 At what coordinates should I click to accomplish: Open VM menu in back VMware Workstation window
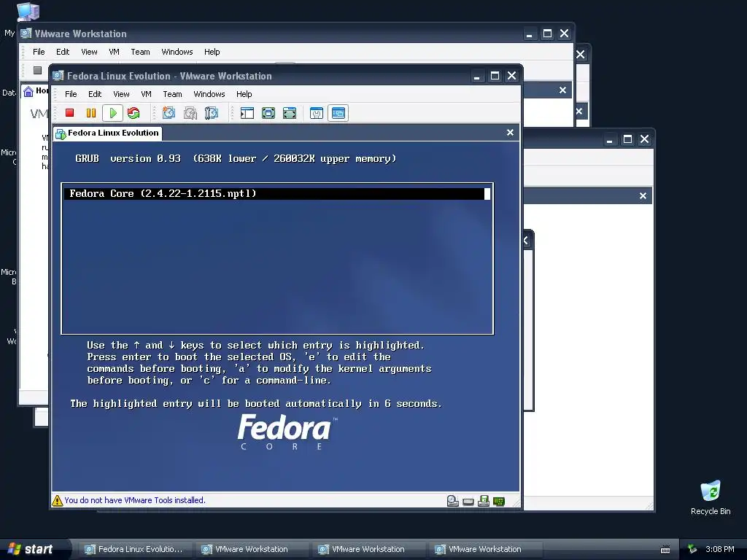(114, 52)
